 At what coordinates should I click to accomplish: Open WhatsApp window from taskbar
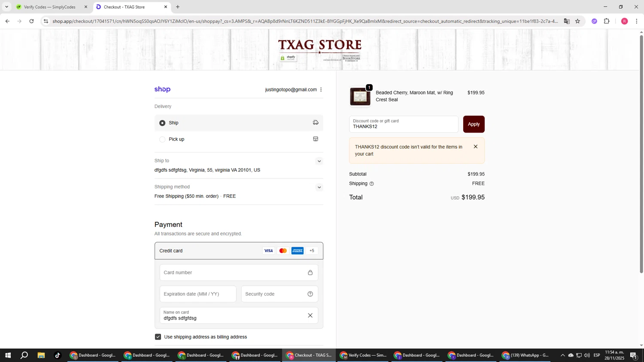point(526,355)
